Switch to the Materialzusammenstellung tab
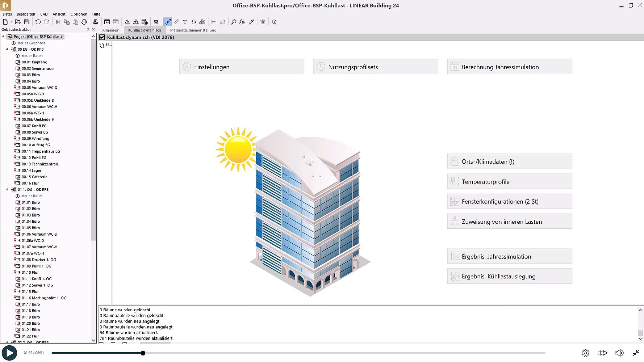The height and width of the screenshot is (362, 644). click(x=193, y=30)
